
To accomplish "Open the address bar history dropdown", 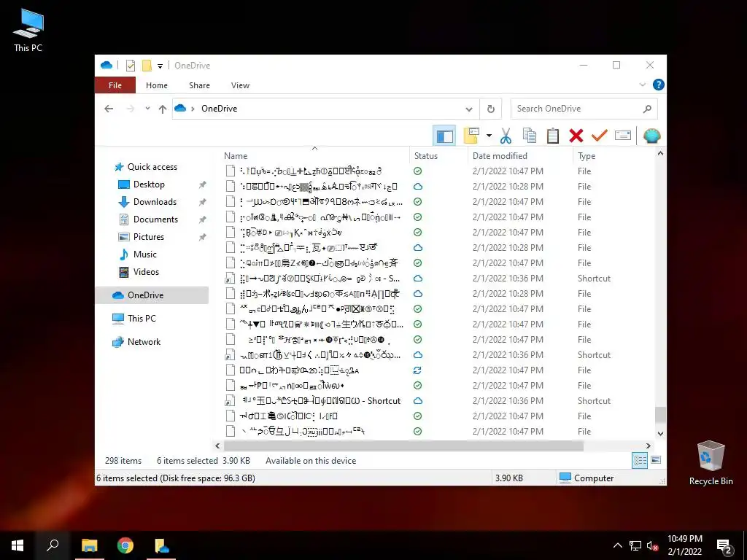I will (x=469, y=109).
